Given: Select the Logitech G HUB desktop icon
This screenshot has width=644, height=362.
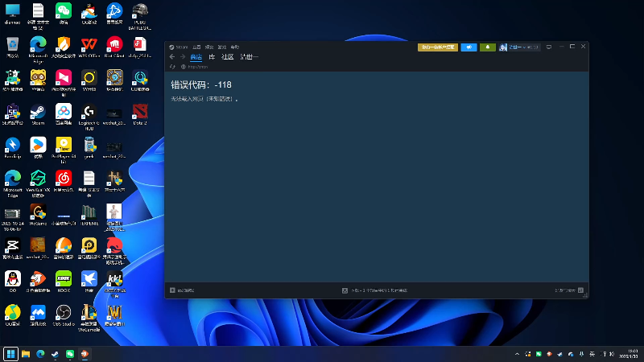Looking at the screenshot, I should click(x=89, y=117).
